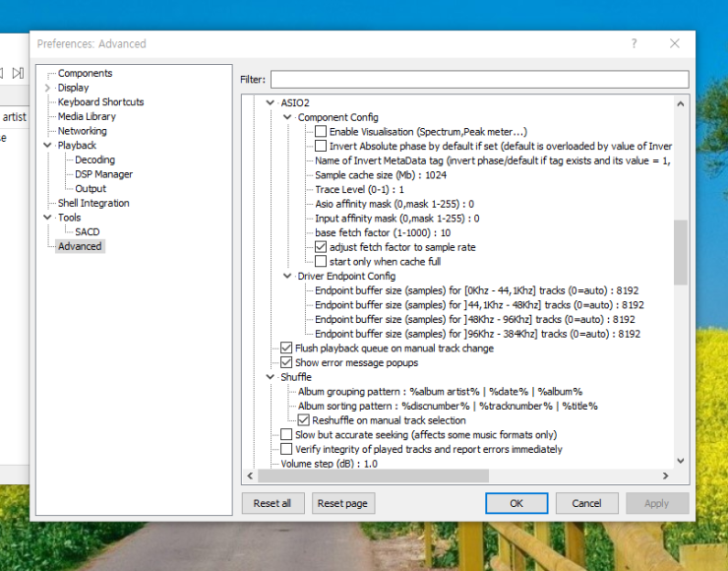
Task: Collapse the ASIO2 tree node
Action: (271, 102)
